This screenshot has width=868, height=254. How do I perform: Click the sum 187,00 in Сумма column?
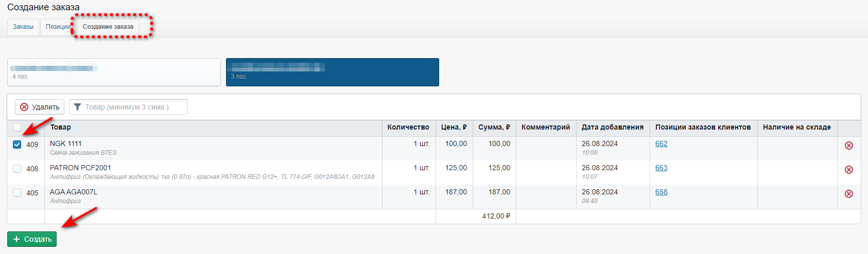tap(499, 192)
